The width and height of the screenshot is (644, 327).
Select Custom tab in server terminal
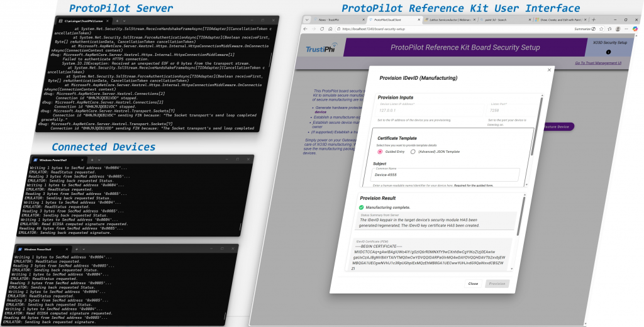point(84,21)
